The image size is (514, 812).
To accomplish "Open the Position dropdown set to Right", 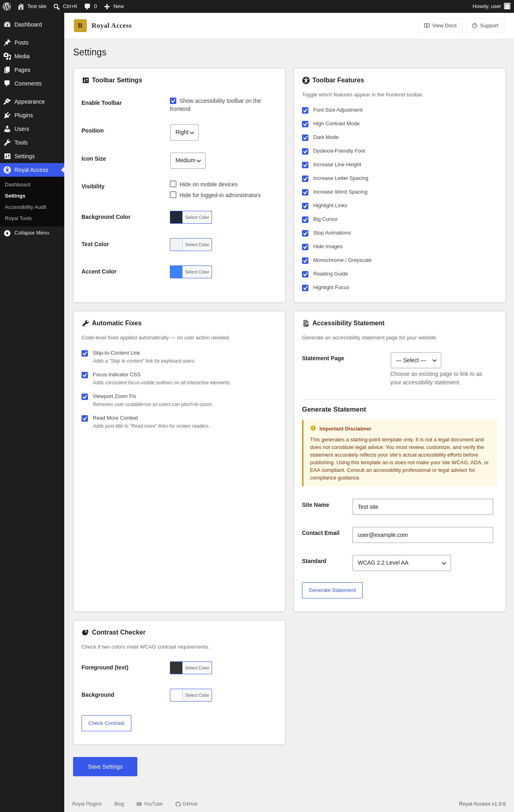I will coord(184,133).
